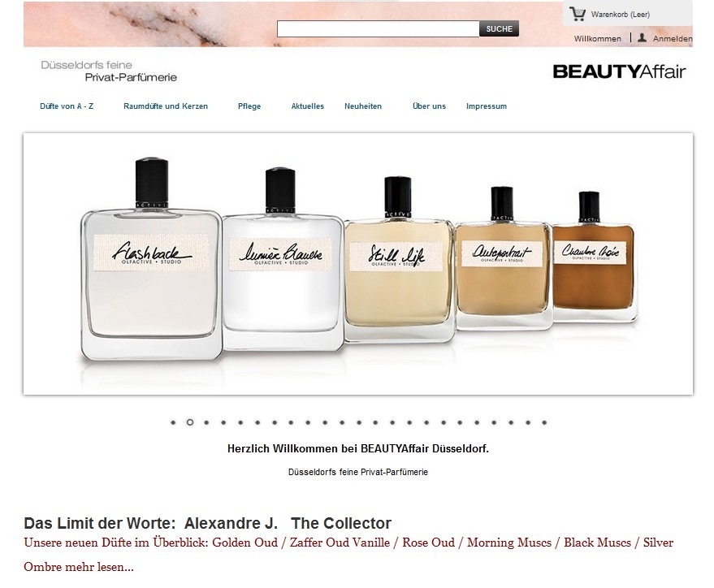The image size is (714, 588).
Task: Open the shopping cart icon
Action: click(578, 14)
